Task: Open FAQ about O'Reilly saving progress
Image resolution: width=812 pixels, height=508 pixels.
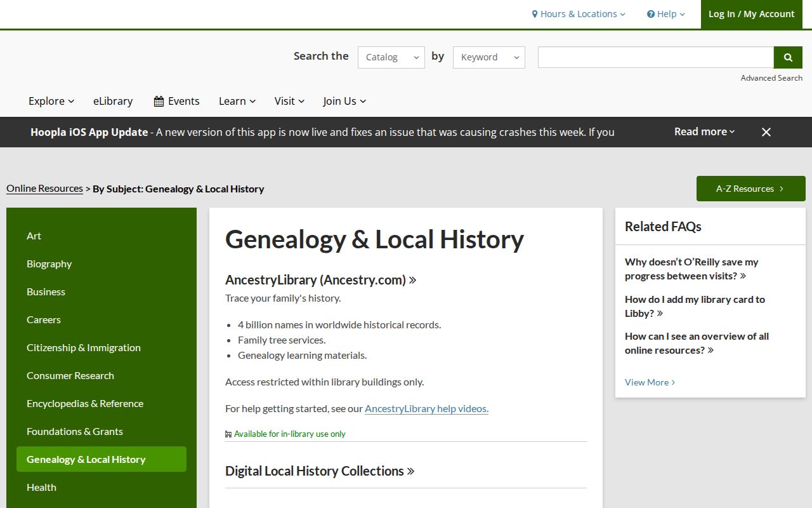Action: pyautogui.click(x=691, y=269)
